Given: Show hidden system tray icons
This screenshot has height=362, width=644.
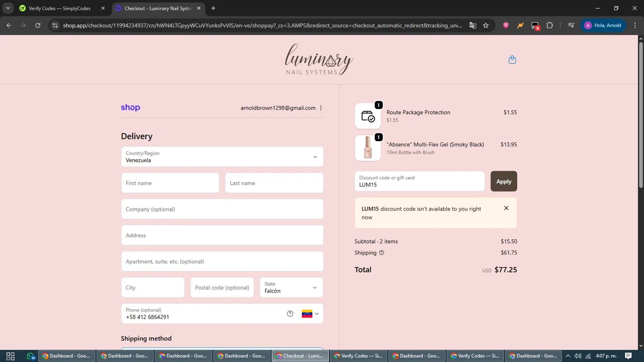Looking at the screenshot, I should coord(568,356).
